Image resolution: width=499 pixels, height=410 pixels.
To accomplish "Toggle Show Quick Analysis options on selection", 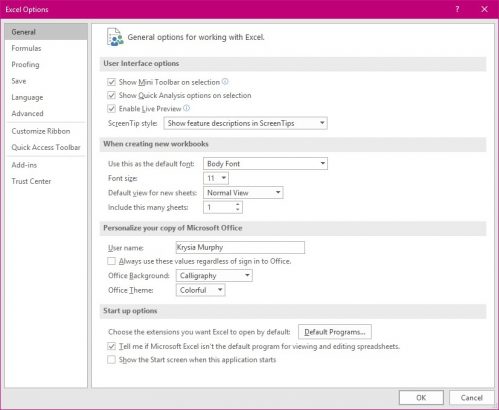I will 111,95.
